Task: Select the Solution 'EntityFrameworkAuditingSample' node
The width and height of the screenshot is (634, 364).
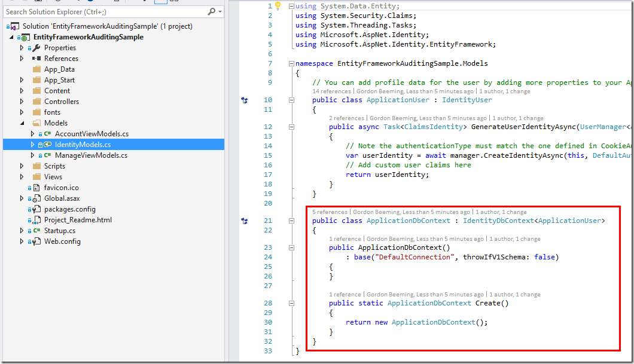Action: pyautogui.click(x=107, y=26)
